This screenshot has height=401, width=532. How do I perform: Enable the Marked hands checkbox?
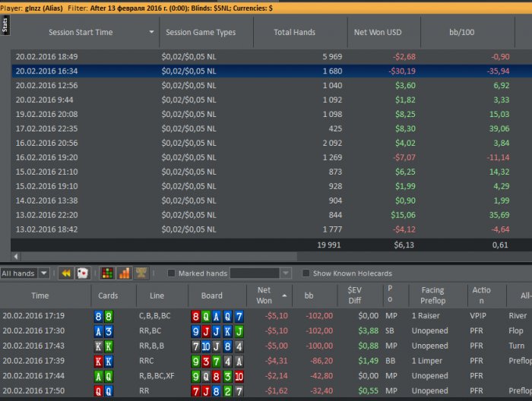[171, 273]
